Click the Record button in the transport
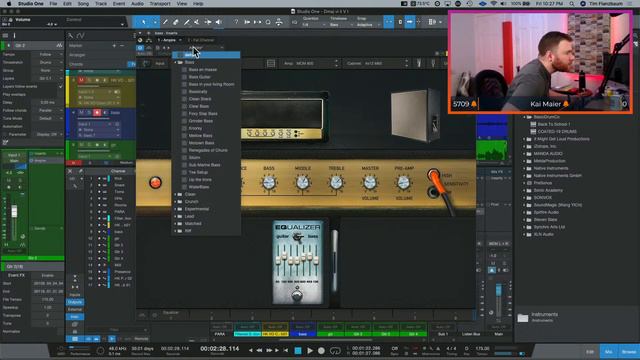Screen dimensions: 640x360 click(321, 350)
